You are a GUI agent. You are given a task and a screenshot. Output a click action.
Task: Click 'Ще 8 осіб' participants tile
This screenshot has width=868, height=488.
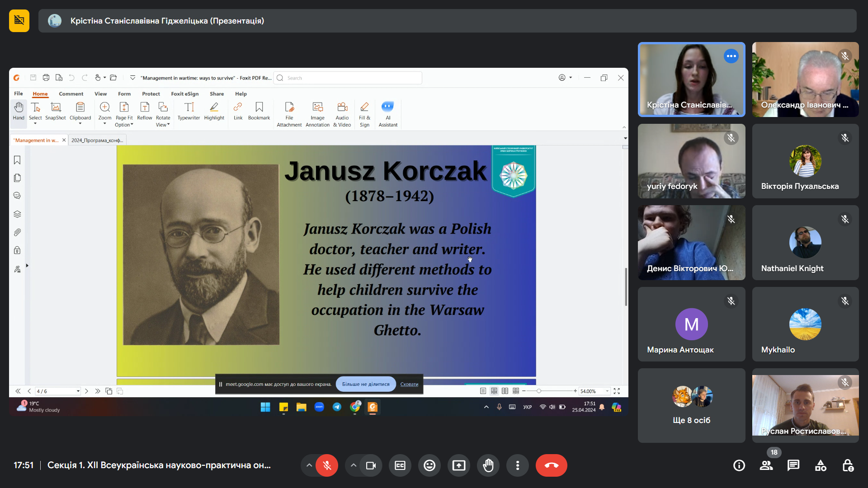(x=691, y=405)
